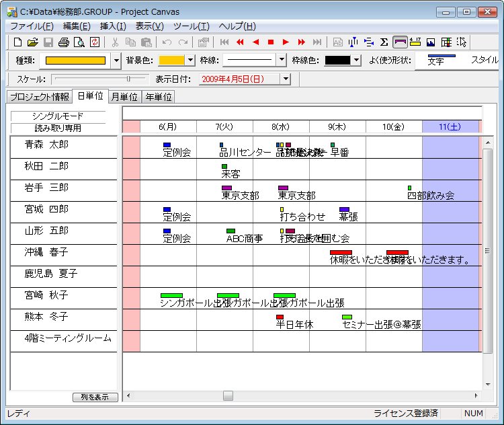Toggle the 読み取り専用 read-only button
Screen dimensions: 504x425
[57, 128]
